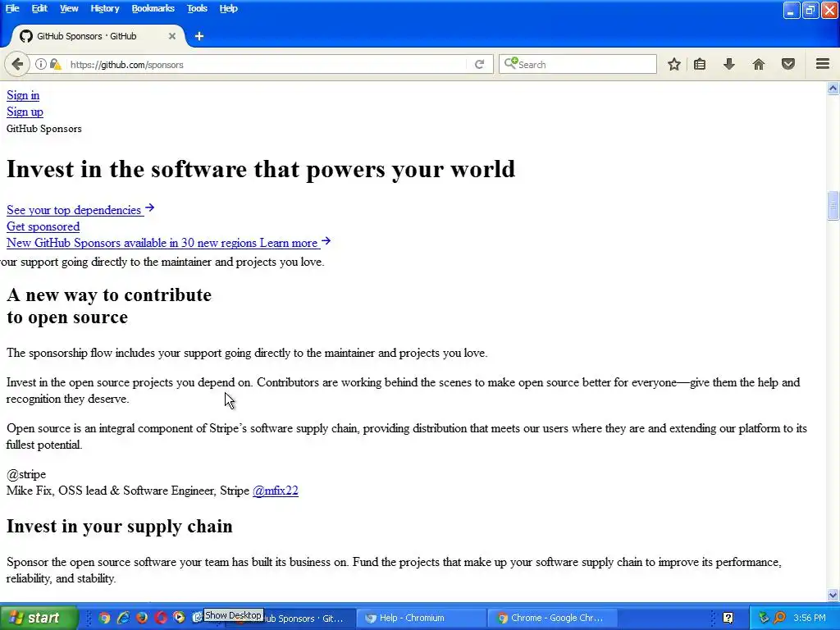Image resolution: width=840 pixels, height=630 pixels.
Task: Click the Sign in link
Action: tap(22, 95)
